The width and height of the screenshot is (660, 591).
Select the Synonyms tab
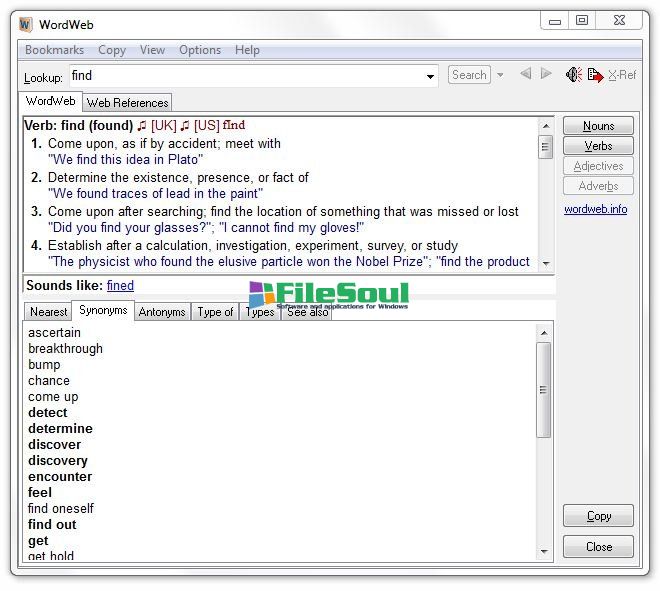coord(103,311)
